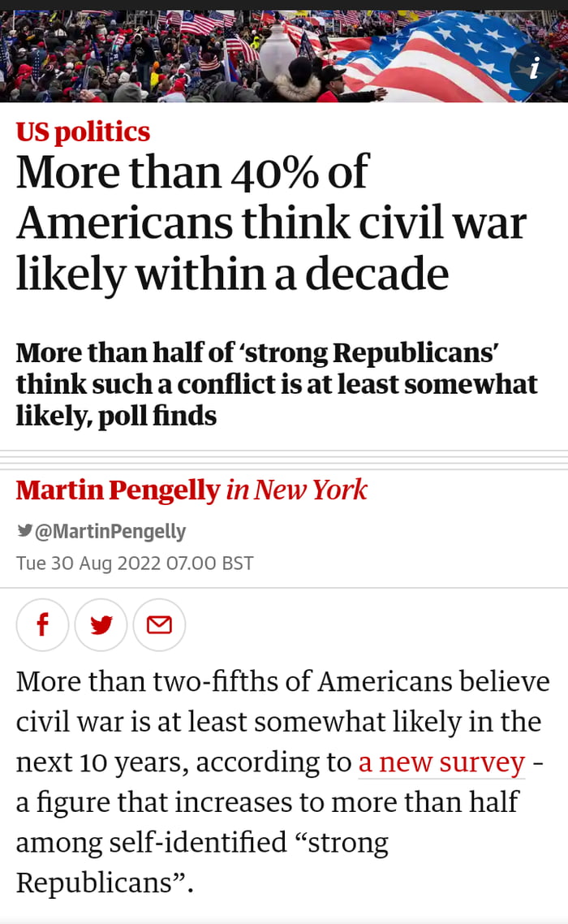The height and width of the screenshot is (924, 568).
Task: Tap the image info icon
Action: coord(533,68)
